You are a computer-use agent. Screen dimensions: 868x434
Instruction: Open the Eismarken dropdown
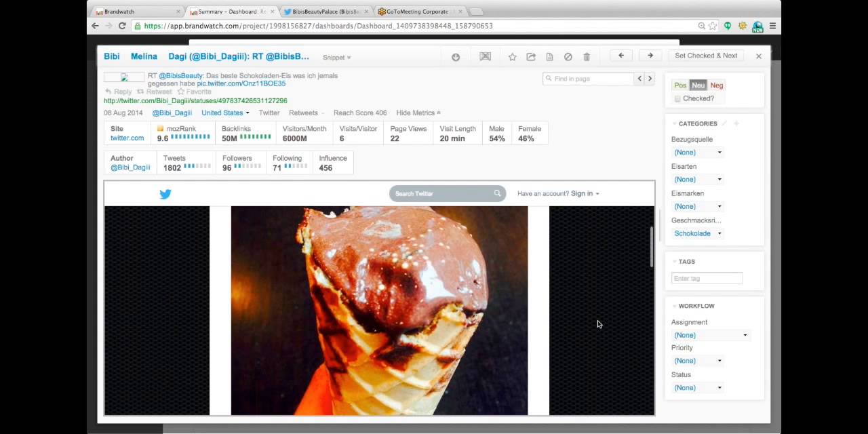point(698,206)
